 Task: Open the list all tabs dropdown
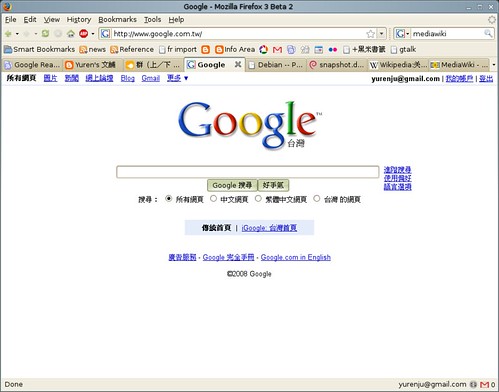click(x=494, y=65)
